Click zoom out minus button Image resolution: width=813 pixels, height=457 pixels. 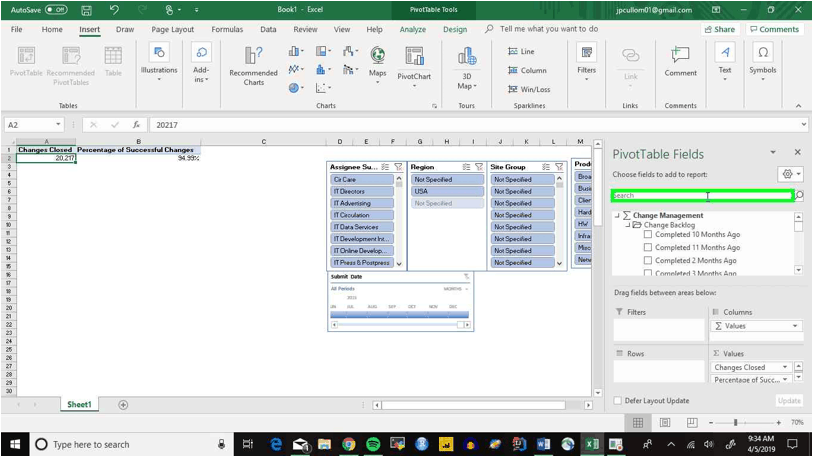711,423
